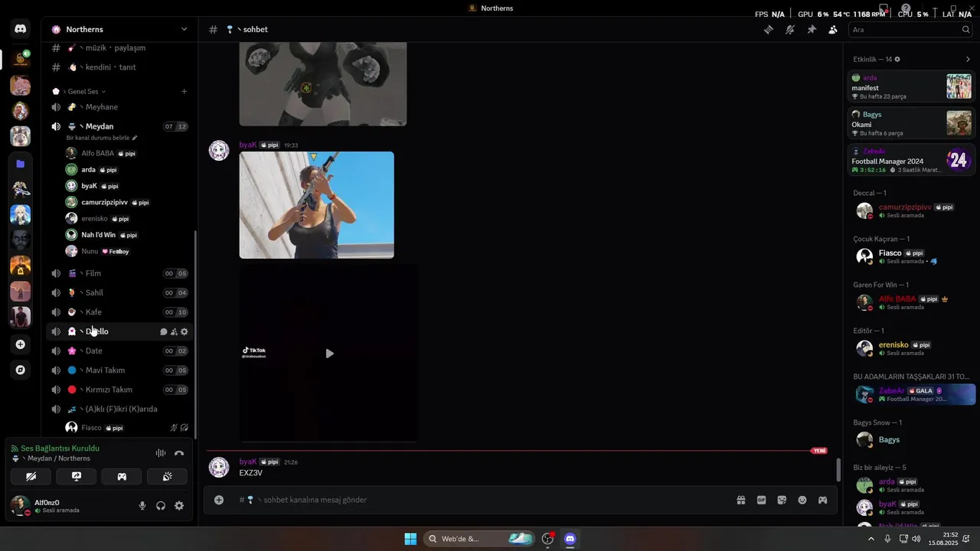Image resolution: width=980 pixels, height=551 pixels.
Task: Select erenisko in the member list
Action: [x=911, y=348]
